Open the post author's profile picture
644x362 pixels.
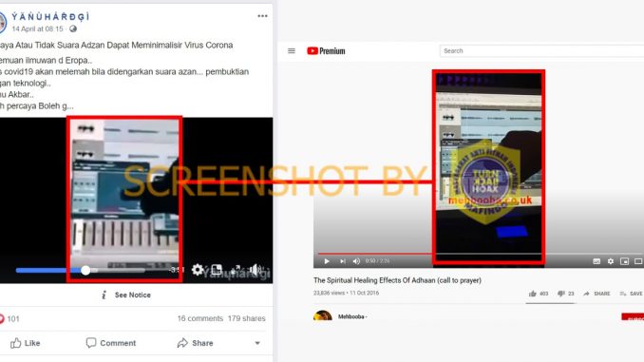tap(3, 22)
